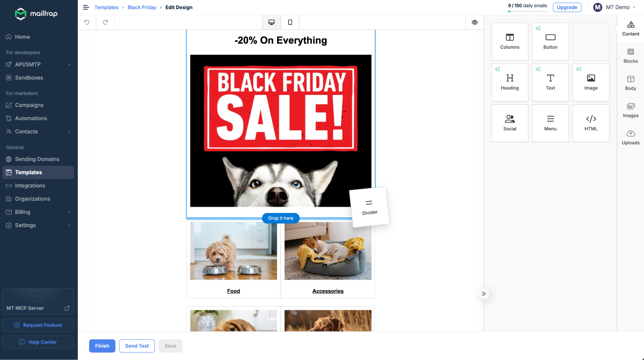Open the MT Demo account dropdown
This screenshot has height=360, width=644.
pyautogui.click(x=615, y=7)
